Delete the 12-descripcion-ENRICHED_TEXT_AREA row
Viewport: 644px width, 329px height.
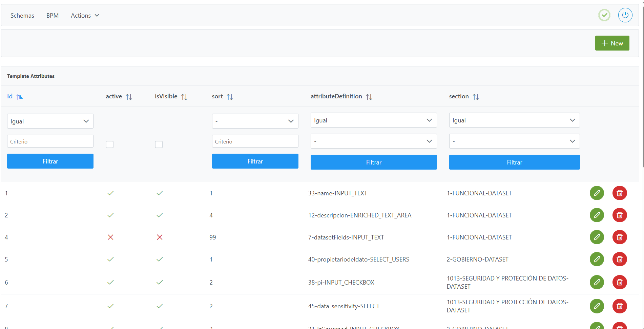tap(619, 215)
